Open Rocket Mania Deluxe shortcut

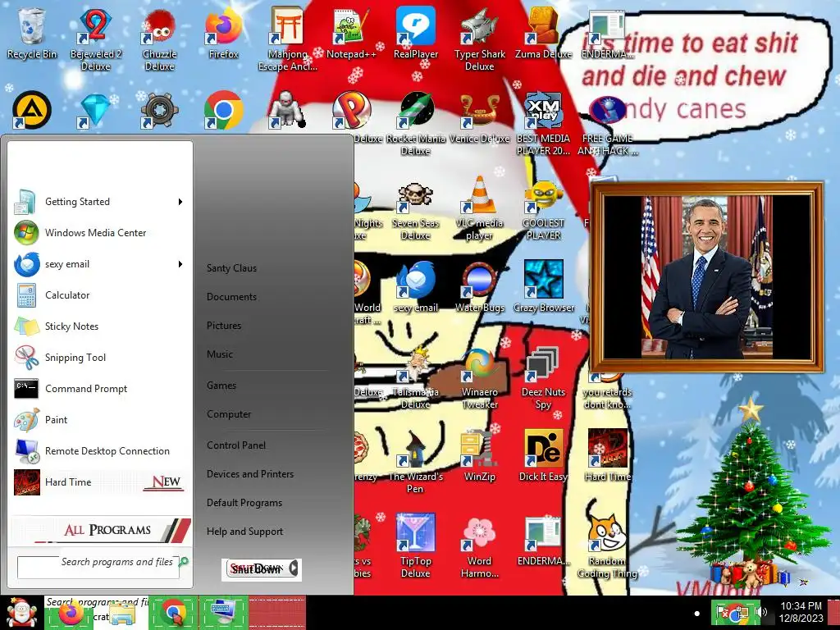tap(416, 123)
